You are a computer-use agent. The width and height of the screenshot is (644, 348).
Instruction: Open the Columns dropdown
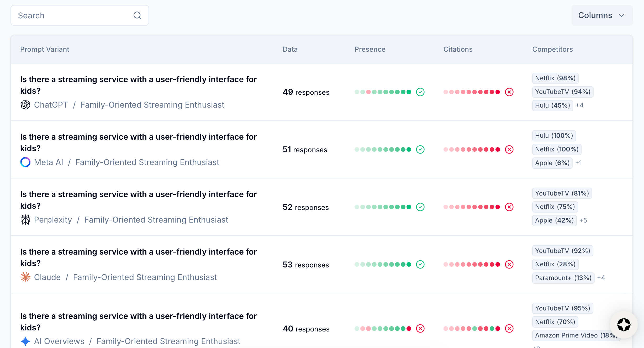coord(601,15)
